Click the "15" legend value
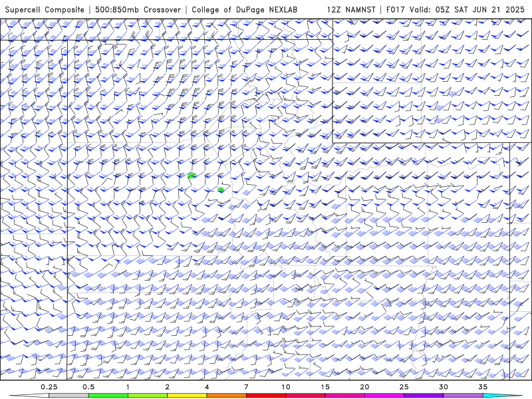Viewport: 532px width, 399px height. click(325, 387)
